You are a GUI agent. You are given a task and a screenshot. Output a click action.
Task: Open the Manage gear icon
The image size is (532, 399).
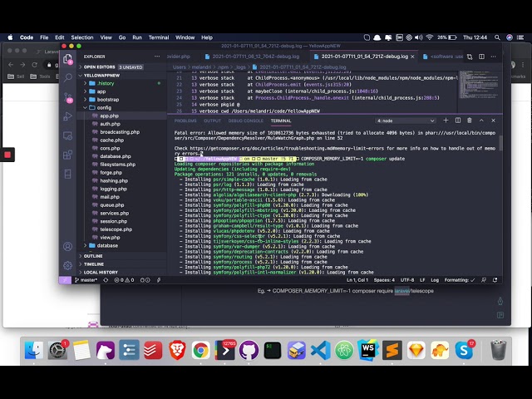coord(68,265)
